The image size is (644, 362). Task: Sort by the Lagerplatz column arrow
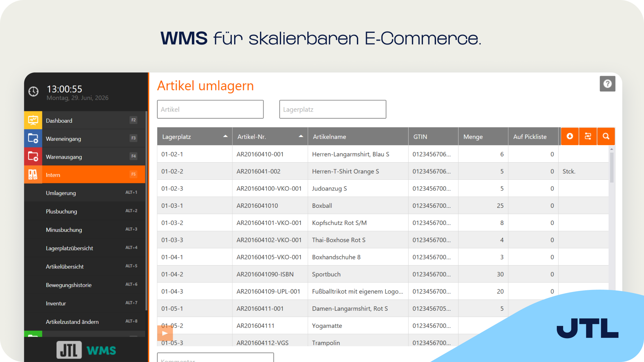pyautogui.click(x=225, y=136)
